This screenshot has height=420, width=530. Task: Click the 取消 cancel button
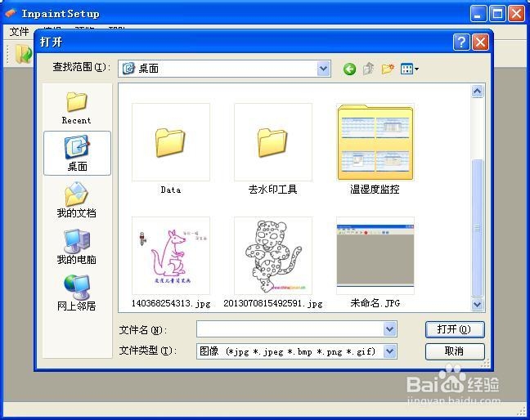(455, 351)
